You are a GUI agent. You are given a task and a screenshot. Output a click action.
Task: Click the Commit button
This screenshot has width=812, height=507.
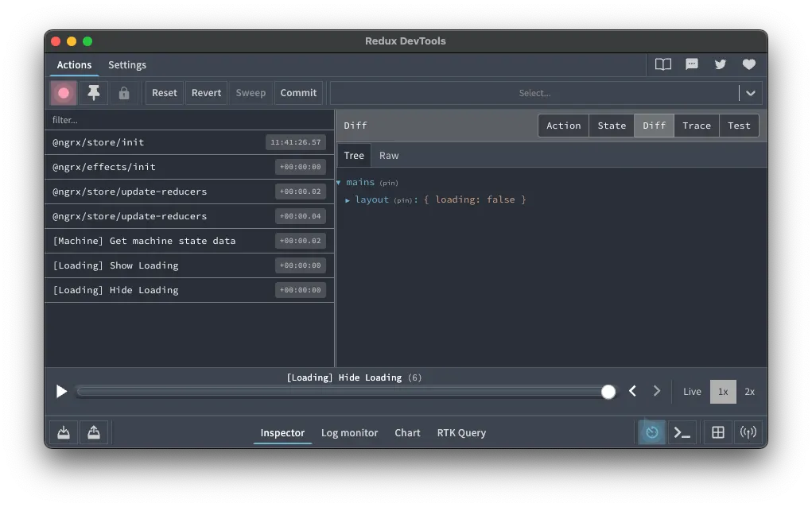point(298,93)
